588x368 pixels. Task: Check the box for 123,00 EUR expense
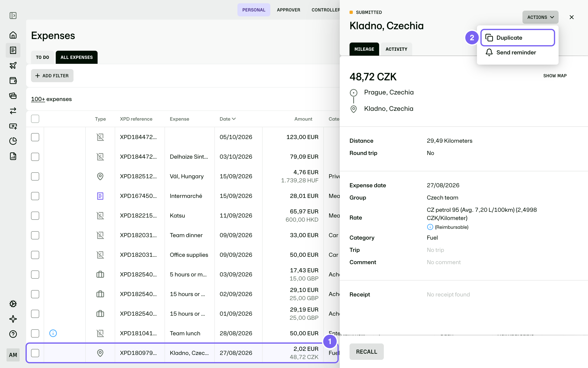point(35,137)
